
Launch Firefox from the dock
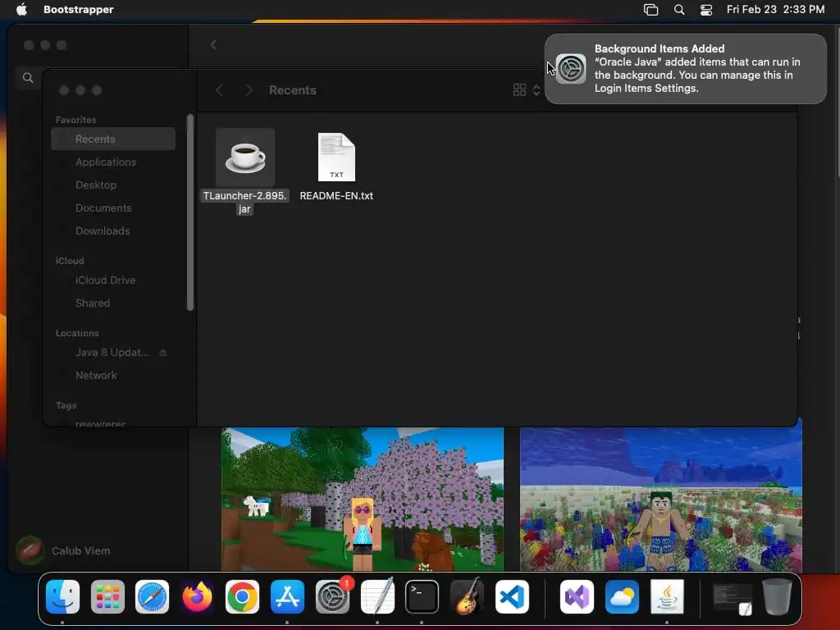click(x=197, y=597)
